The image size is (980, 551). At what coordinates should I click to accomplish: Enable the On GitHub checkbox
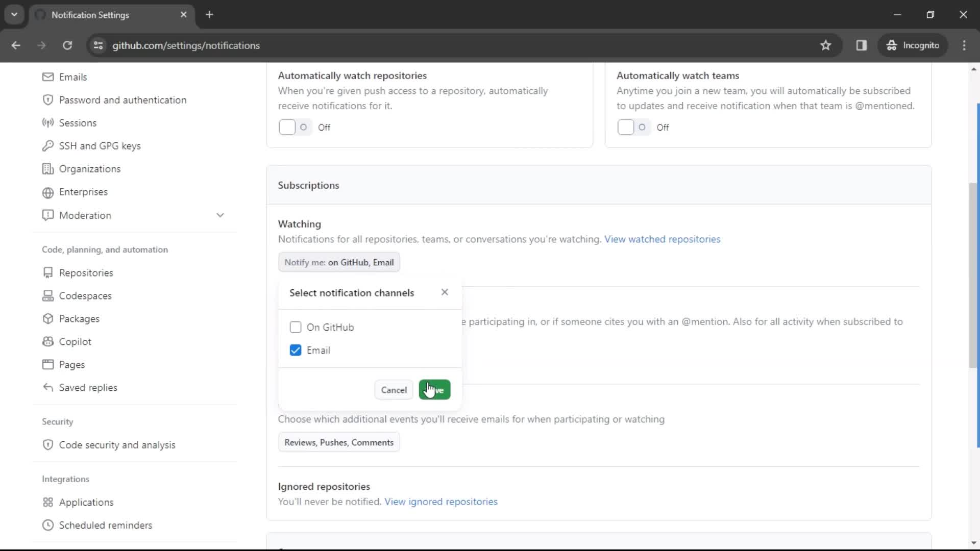(296, 327)
